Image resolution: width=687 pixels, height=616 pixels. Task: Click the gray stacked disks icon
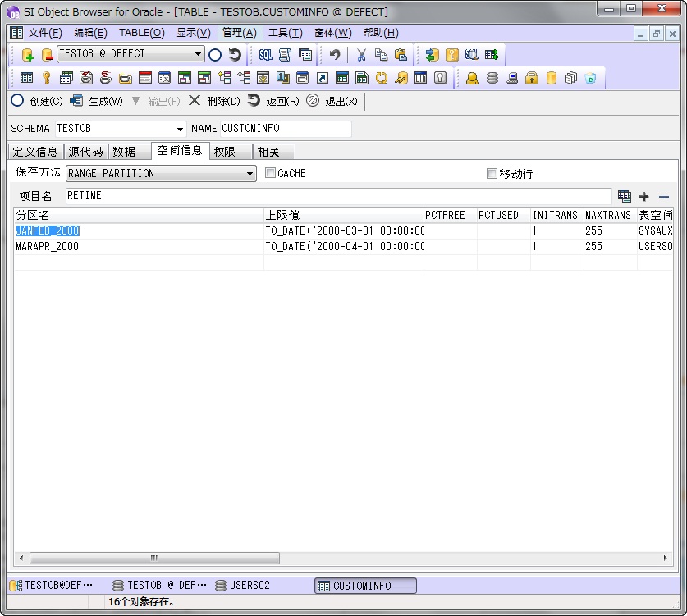coord(492,78)
